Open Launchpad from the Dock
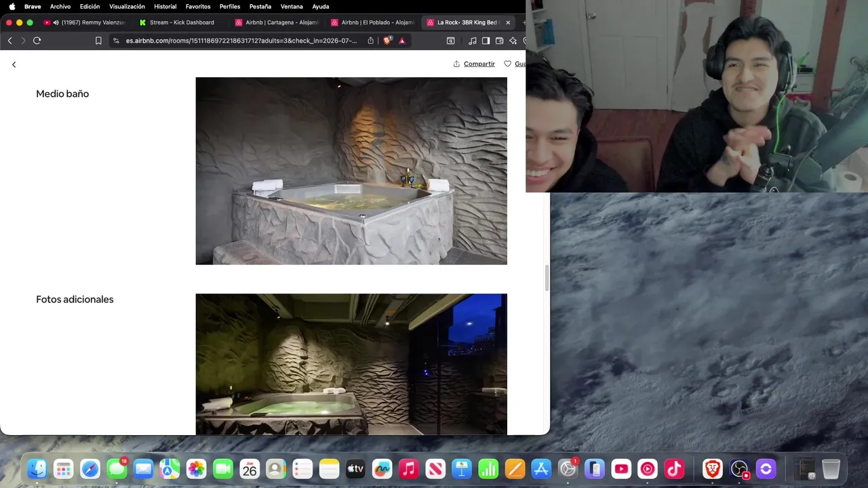868x488 pixels. tap(64, 469)
